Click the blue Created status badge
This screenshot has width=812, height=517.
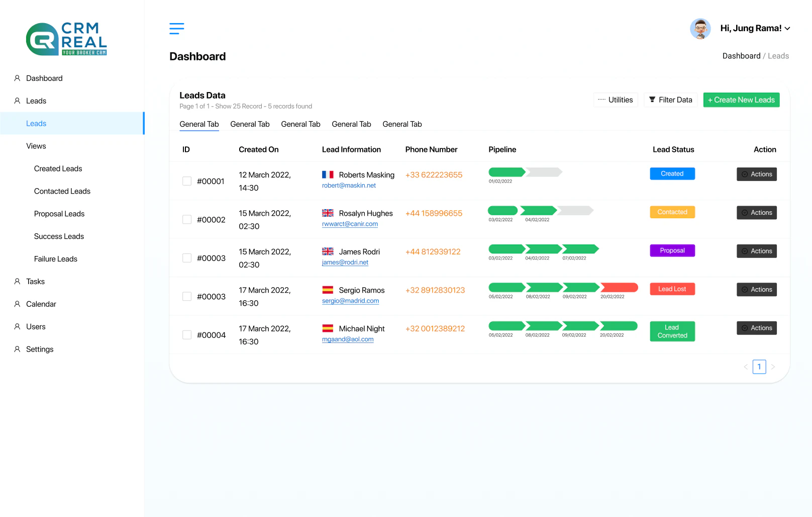pyautogui.click(x=672, y=174)
